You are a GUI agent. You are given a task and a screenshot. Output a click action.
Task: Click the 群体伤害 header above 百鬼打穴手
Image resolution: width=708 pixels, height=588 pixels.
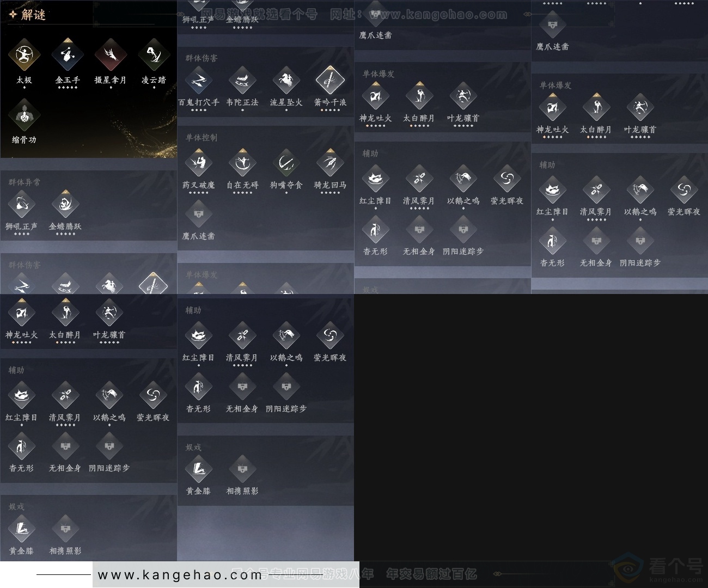pos(201,58)
